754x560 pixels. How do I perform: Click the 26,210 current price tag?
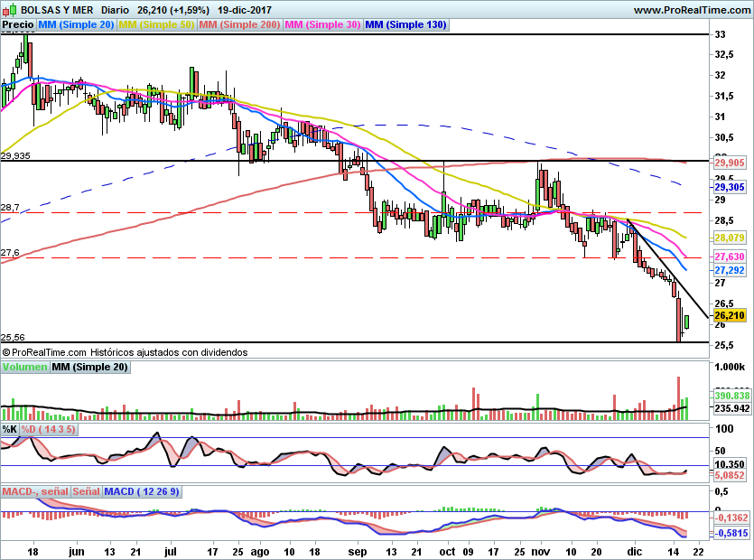pyautogui.click(x=730, y=315)
